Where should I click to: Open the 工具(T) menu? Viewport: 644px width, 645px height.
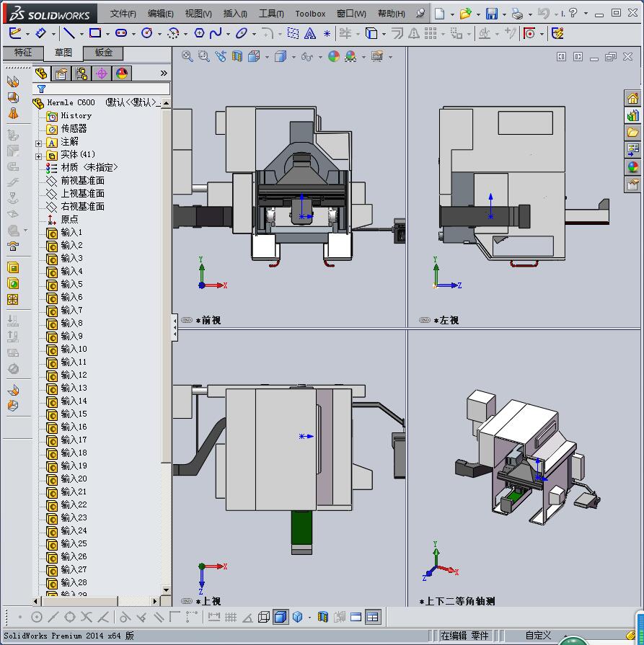pos(271,14)
